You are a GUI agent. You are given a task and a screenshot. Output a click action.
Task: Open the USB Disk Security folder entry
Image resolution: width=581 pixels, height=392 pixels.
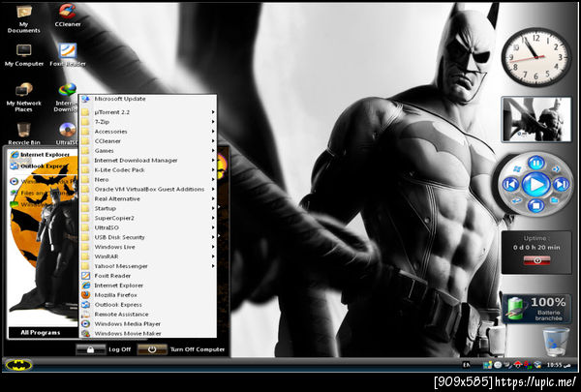[148, 237]
